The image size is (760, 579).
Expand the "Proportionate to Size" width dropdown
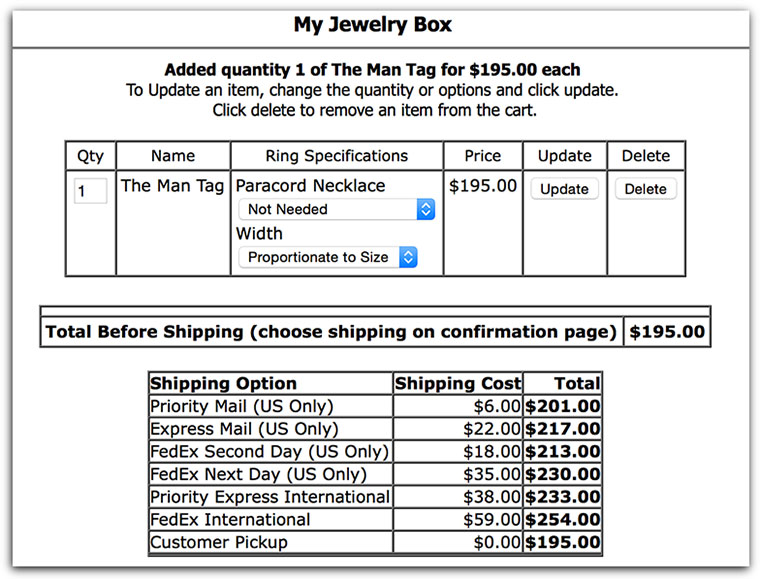coord(327,257)
